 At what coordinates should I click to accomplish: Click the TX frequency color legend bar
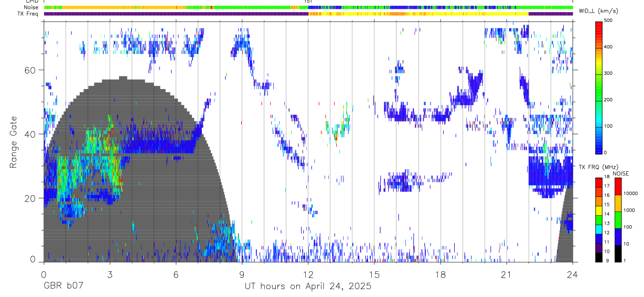coord(599,219)
